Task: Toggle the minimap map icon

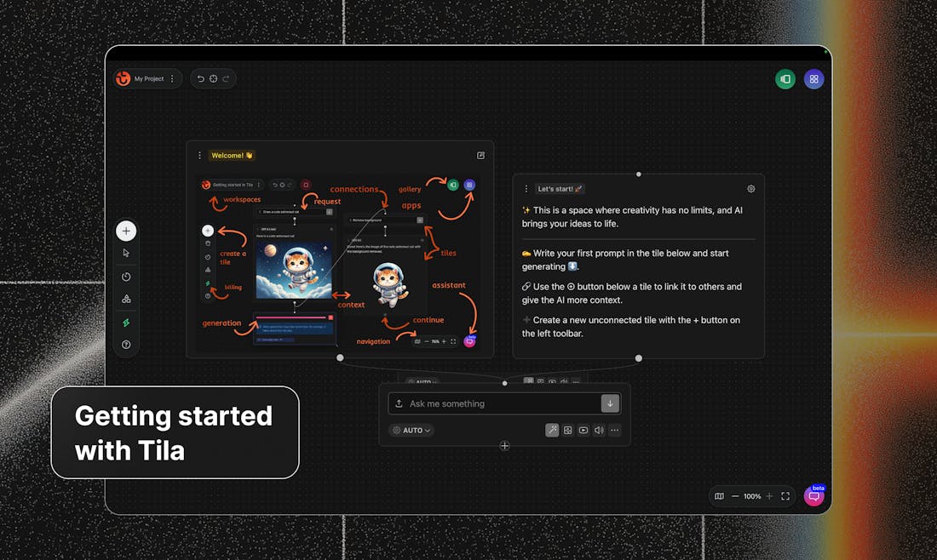Action: click(720, 496)
